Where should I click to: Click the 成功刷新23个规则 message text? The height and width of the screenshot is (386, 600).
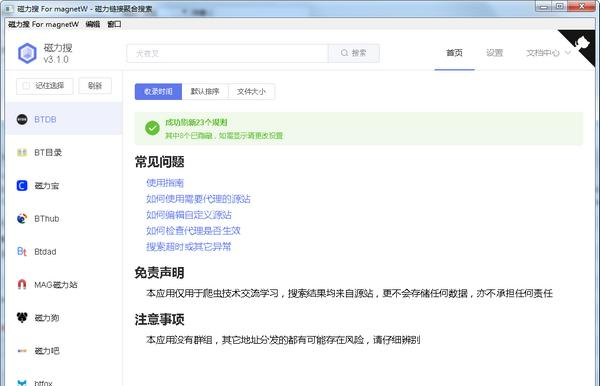(x=196, y=122)
